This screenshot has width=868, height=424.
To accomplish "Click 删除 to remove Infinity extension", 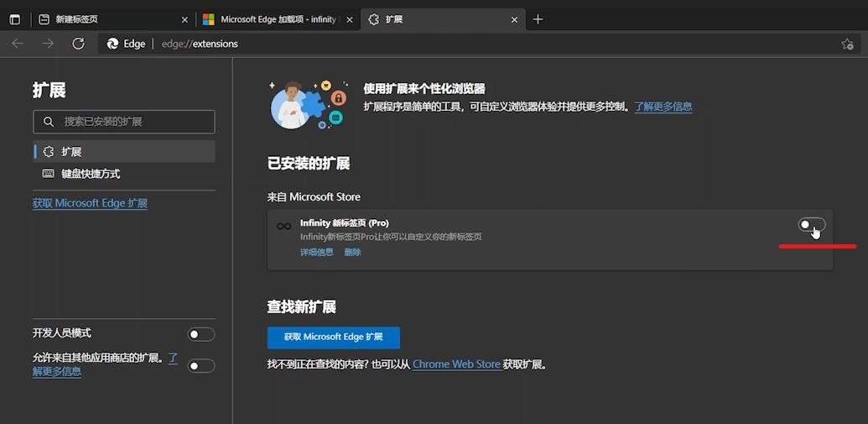I will click(352, 252).
